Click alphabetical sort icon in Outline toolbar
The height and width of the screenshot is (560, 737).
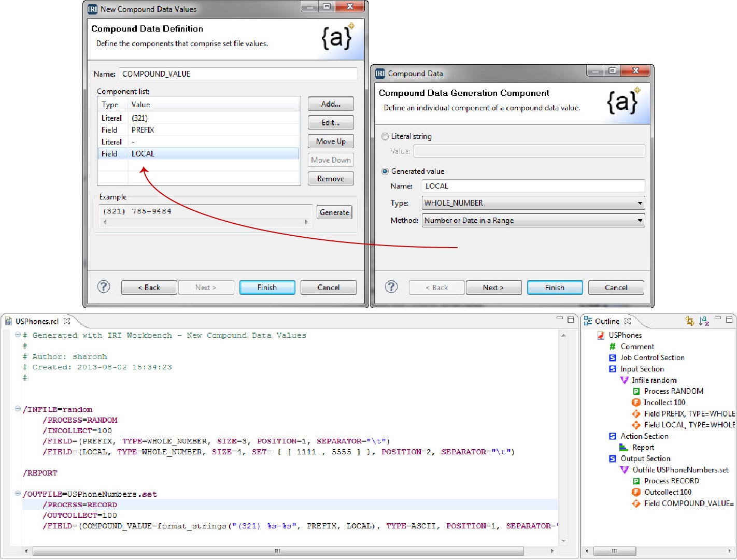tap(703, 321)
